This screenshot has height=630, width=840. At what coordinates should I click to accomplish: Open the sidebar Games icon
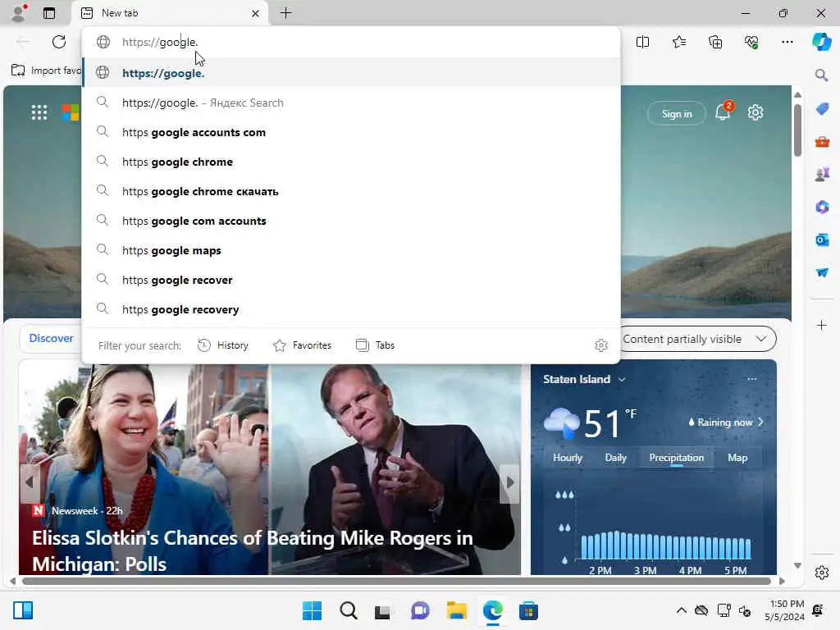tap(822, 174)
